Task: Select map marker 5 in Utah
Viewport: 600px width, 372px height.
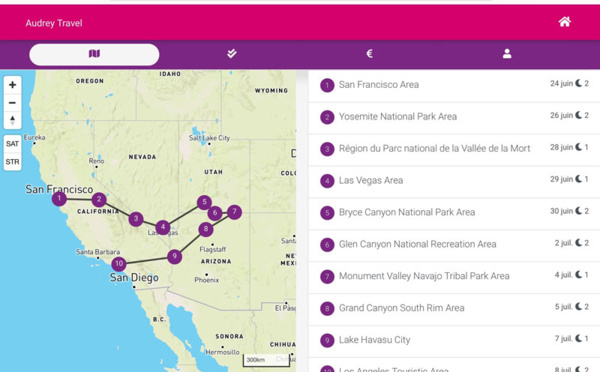Action: [x=204, y=202]
